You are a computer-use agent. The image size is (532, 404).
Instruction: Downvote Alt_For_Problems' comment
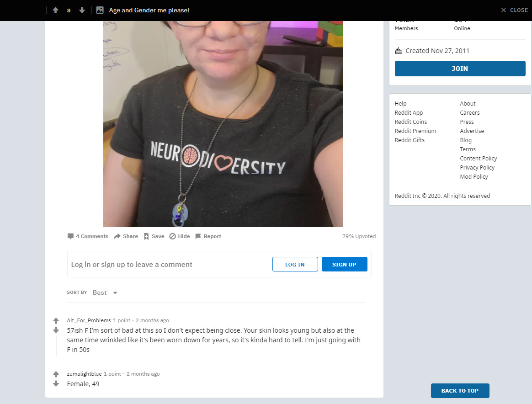56,330
